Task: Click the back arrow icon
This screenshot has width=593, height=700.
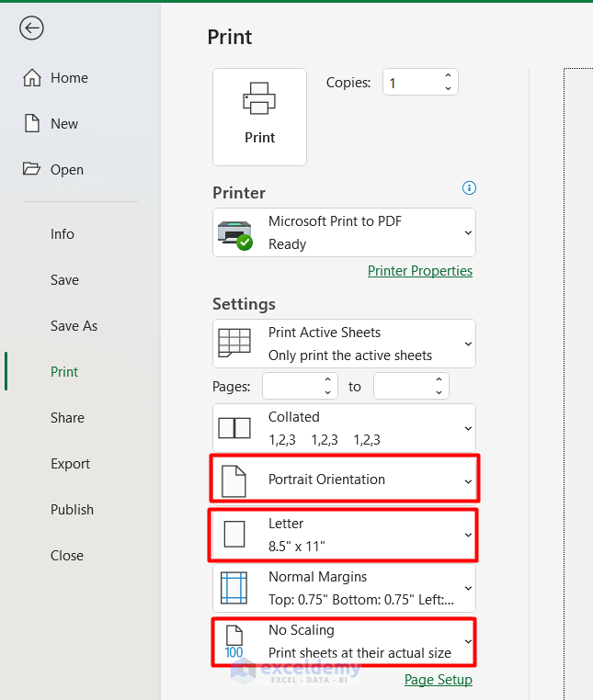Action: (x=31, y=28)
